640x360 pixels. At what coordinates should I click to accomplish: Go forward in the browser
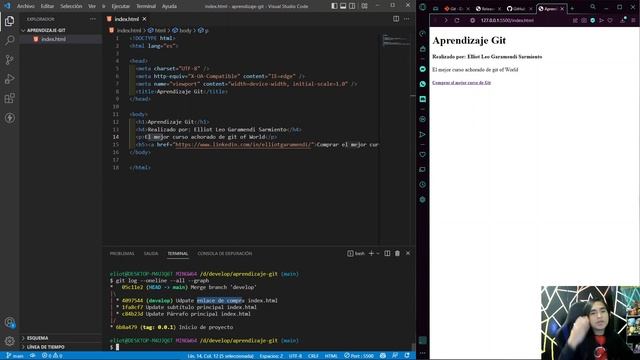(446, 20)
